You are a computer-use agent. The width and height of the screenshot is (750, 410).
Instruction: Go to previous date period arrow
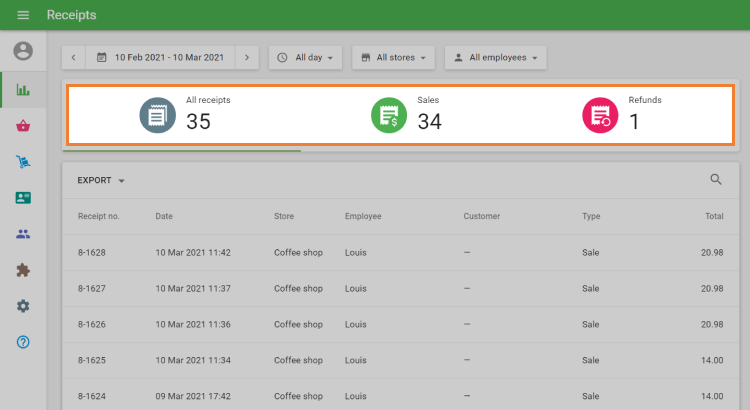pyautogui.click(x=73, y=58)
